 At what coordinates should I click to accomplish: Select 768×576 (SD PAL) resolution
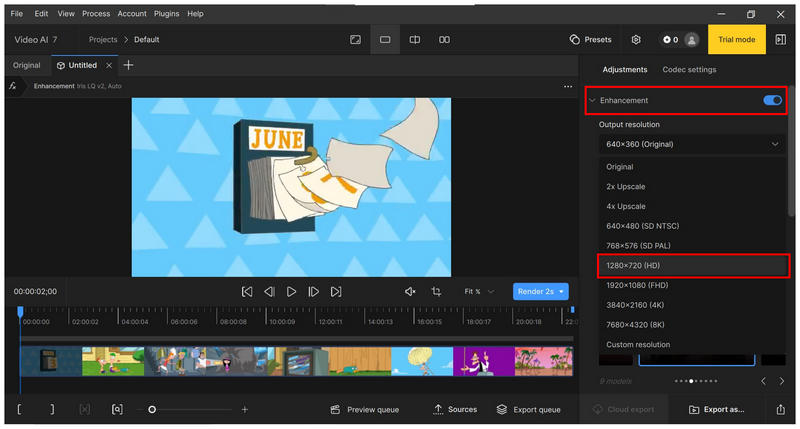pyautogui.click(x=692, y=246)
